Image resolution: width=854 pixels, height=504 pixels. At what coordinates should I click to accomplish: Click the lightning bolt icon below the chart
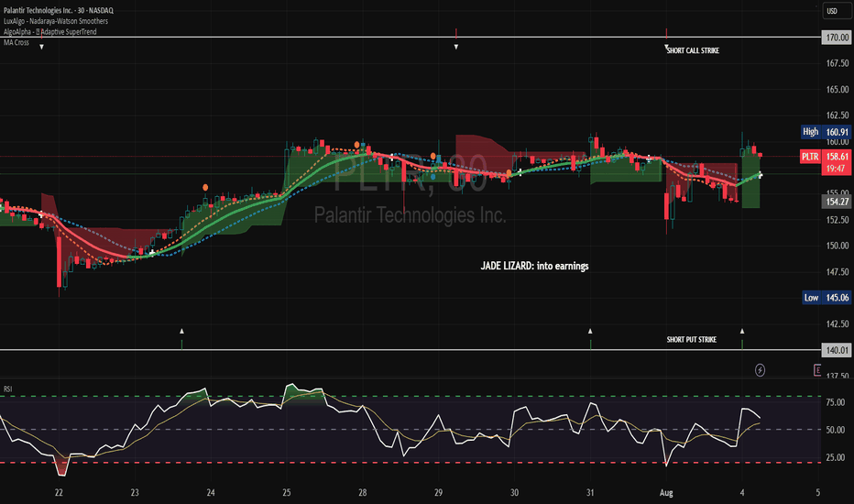click(x=760, y=370)
